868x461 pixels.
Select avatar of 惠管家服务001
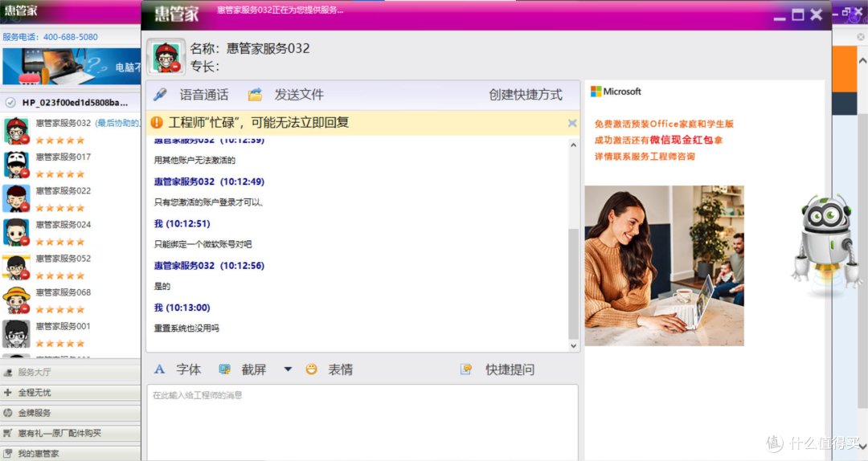click(x=16, y=334)
